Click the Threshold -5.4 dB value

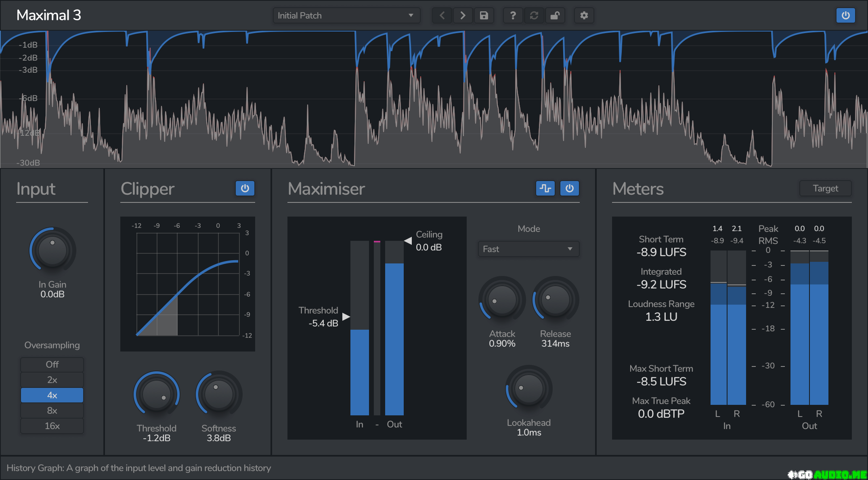323,323
